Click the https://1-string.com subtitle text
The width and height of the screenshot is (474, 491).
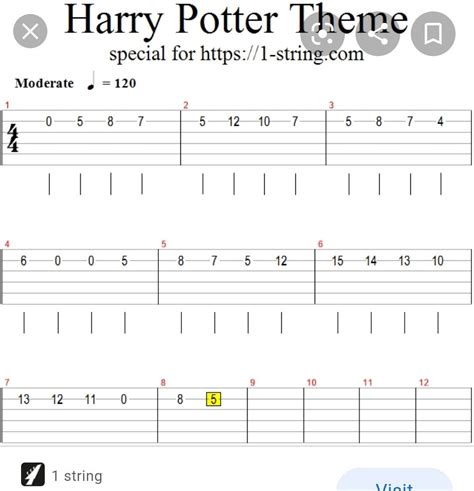(x=282, y=54)
